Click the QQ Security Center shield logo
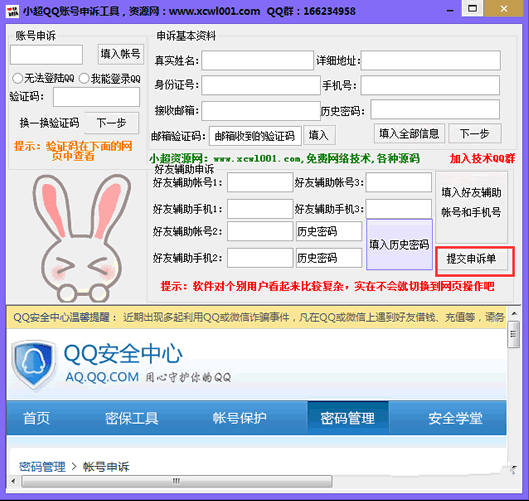 tap(33, 365)
